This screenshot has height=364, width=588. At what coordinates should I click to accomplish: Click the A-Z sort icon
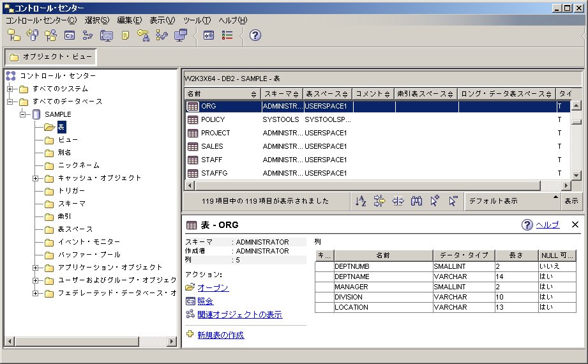point(361,201)
